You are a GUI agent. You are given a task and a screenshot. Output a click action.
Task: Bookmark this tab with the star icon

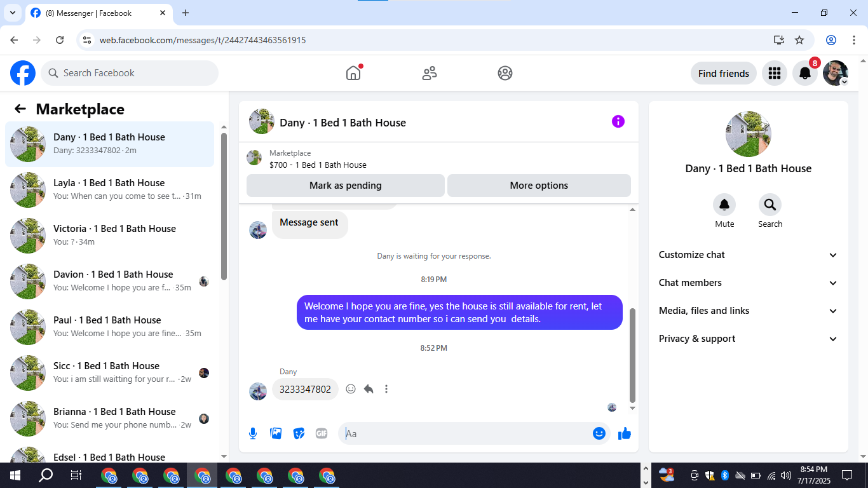[x=799, y=40]
